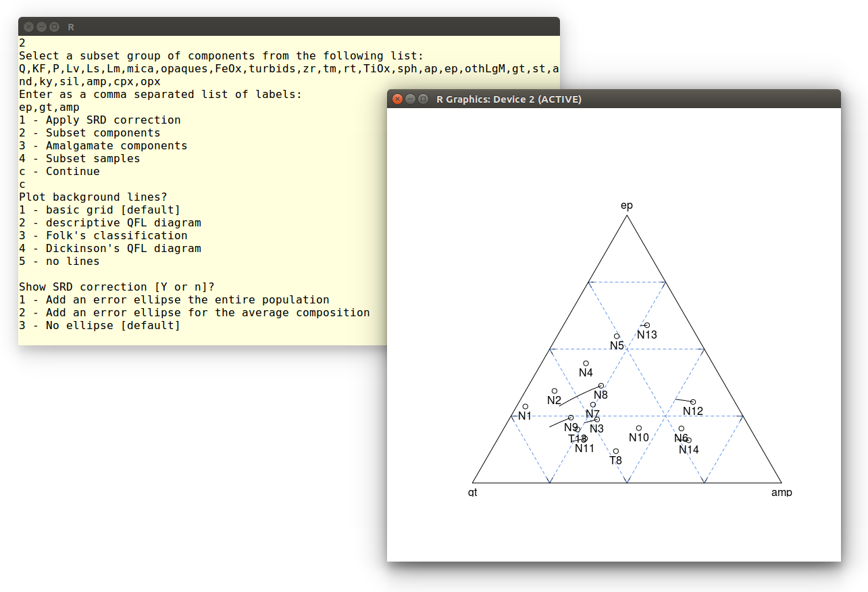The height and width of the screenshot is (592, 868).
Task: Select the N10 sample point
Action: point(638,428)
